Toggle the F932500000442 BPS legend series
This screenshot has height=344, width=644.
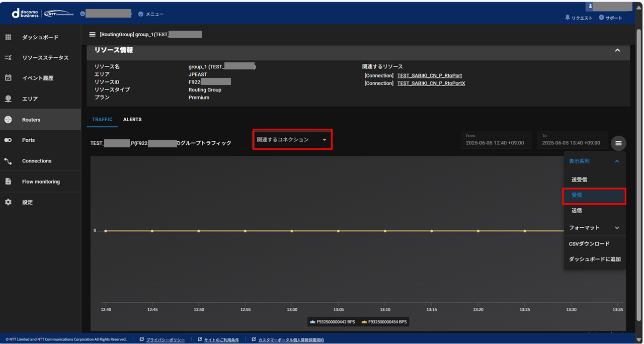point(332,322)
